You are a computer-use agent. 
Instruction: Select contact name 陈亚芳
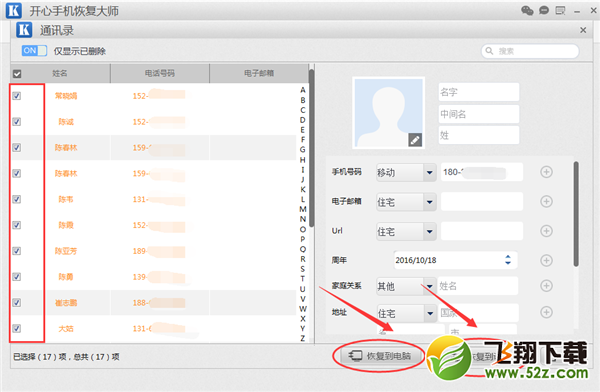click(66, 251)
